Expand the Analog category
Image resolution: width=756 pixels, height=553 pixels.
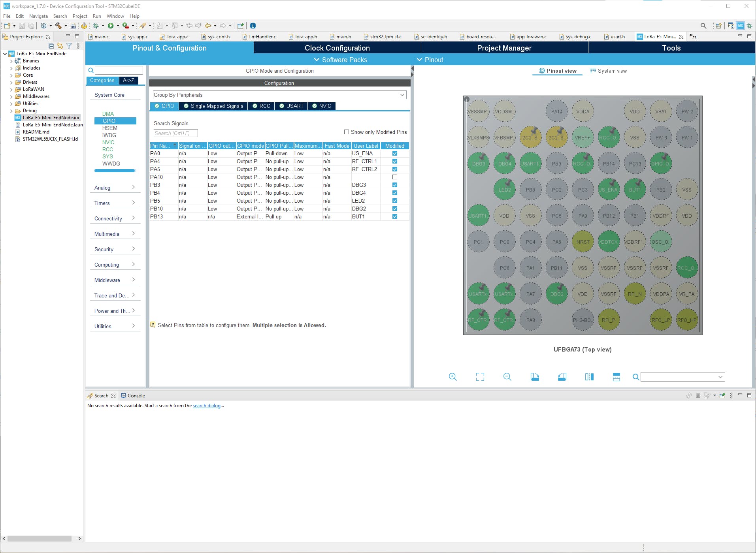click(x=115, y=188)
